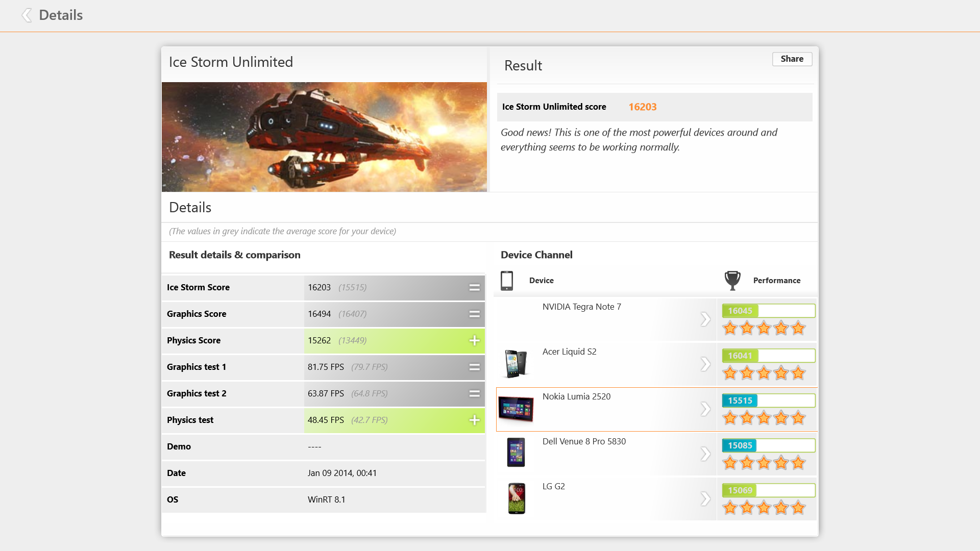The image size is (980, 551).
Task: Click the LG G2 phone image
Action: 517,498
